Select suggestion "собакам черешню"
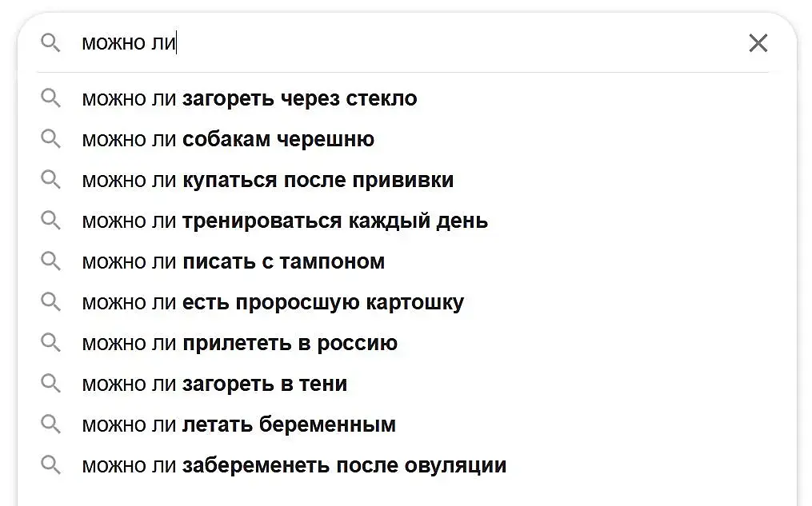Image resolution: width=812 pixels, height=506 pixels. pos(228,139)
